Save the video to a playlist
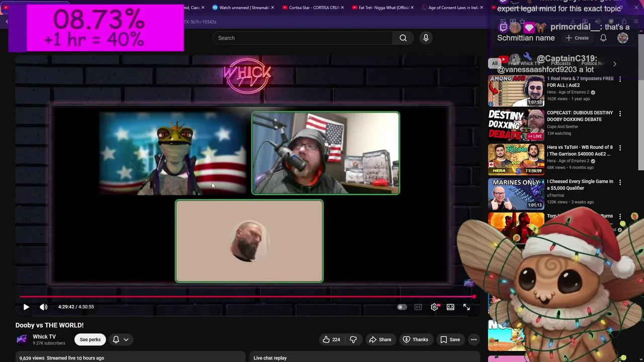 [450, 339]
